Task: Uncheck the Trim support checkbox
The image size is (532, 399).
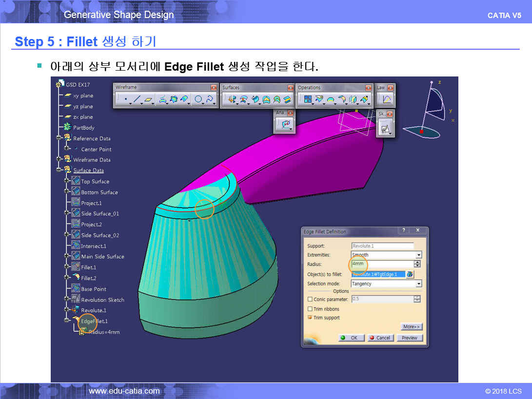Action: coord(310,318)
